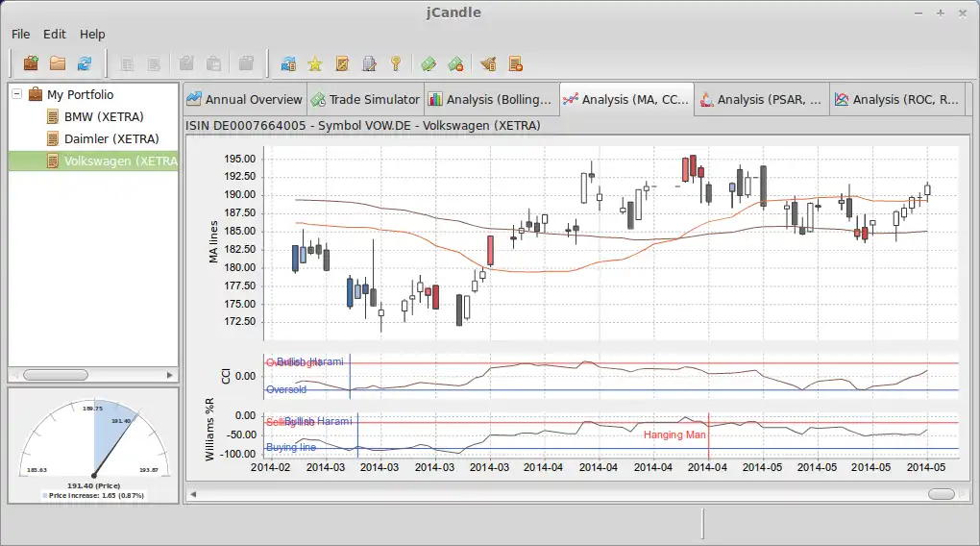The image size is (980, 546).
Task: Select the Analysis (MA, CC... tab
Action: click(626, 99)
